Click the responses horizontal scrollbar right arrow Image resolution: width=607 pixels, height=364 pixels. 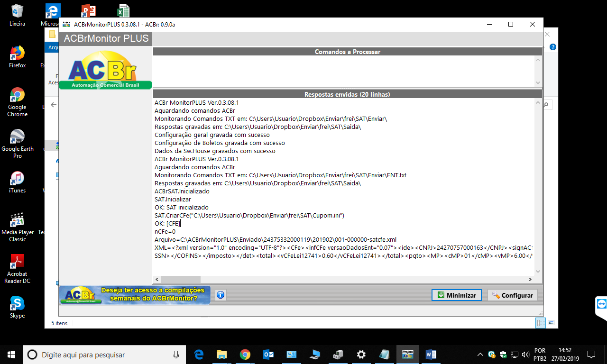[x=530, y=279]
